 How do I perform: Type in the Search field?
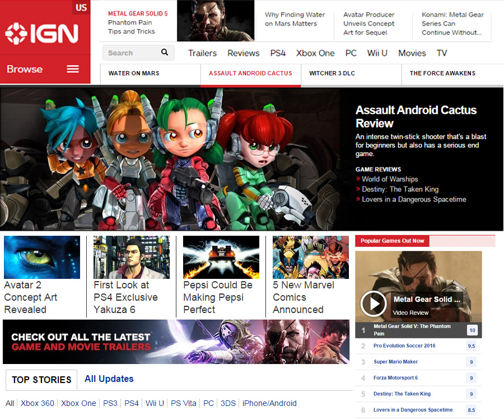131,53
